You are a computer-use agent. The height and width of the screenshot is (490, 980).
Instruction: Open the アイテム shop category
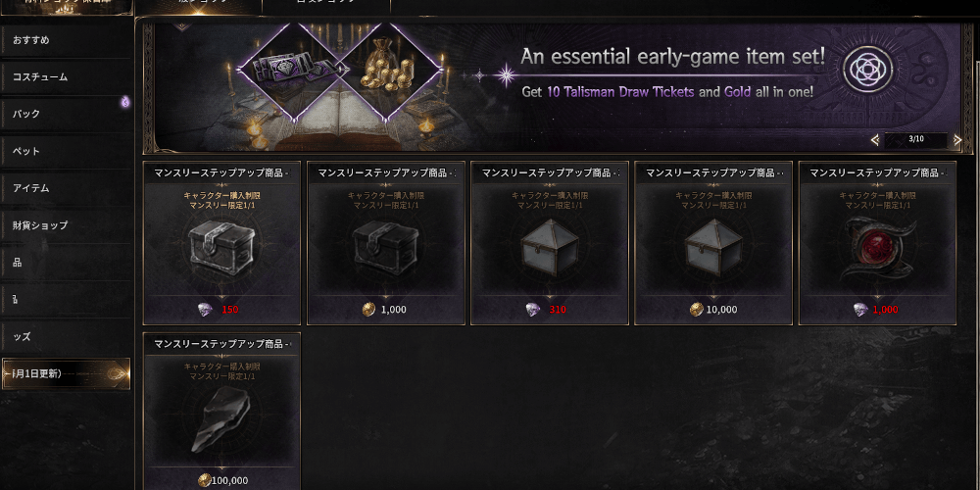pyautogui.click(x=65, y=188)
